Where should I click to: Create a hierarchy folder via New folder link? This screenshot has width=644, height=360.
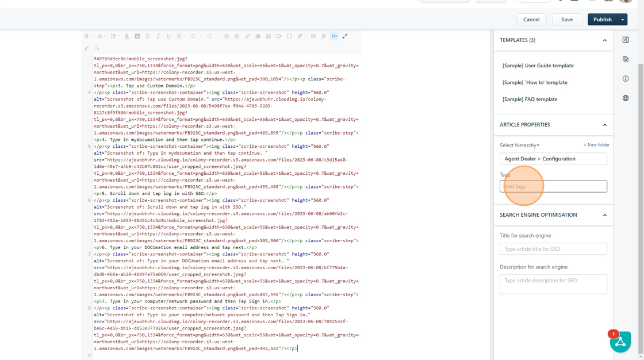[x=596, y=145]
